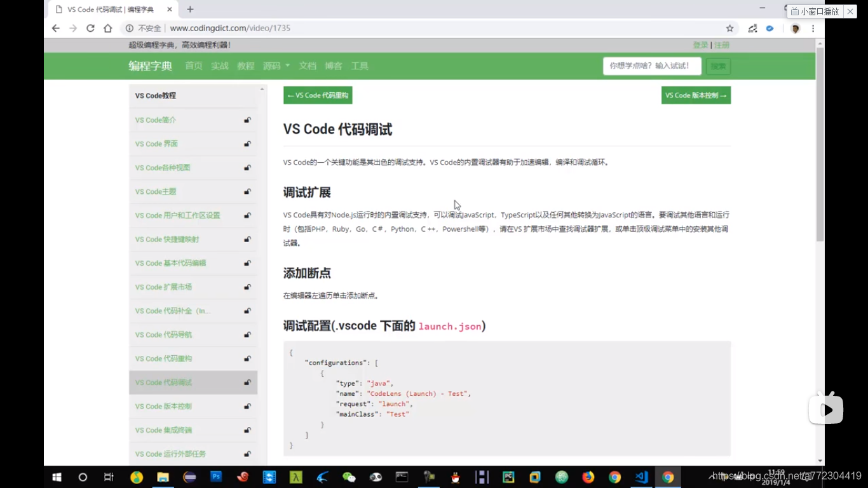This screenshot has height=488, width=868.
Task: Open VS Code 用户和工作区设置 lesson
Action: click(177, 215)
